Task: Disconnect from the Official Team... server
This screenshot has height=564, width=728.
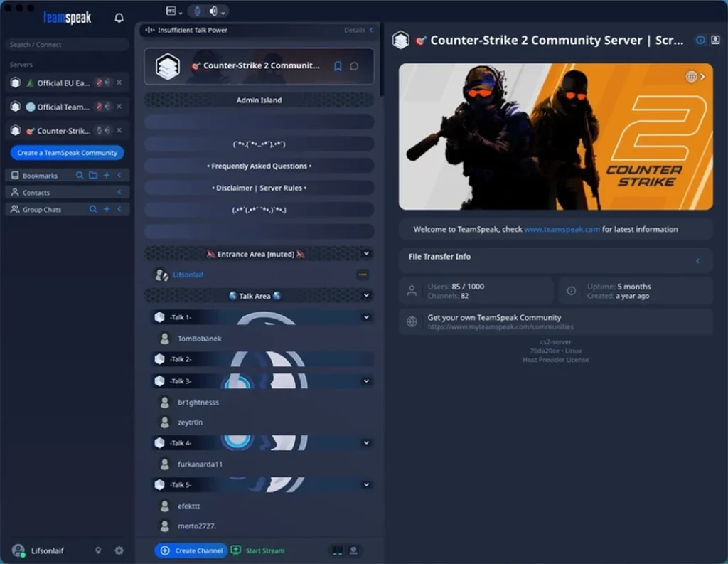Action: coord(119,107)
